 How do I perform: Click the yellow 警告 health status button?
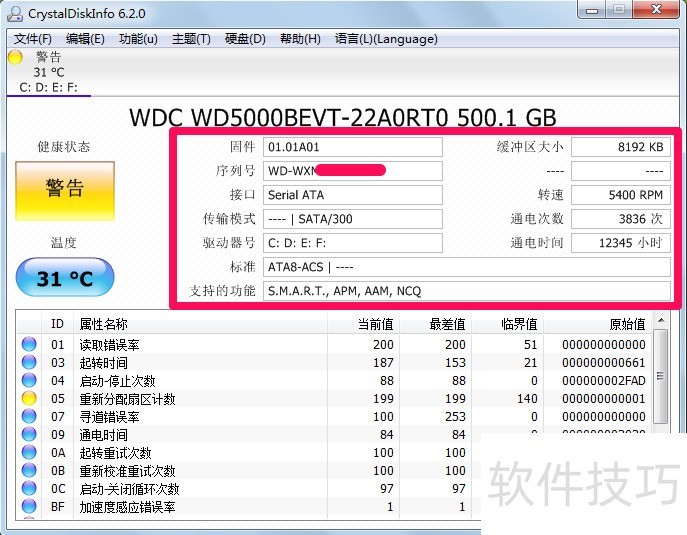pyautogui.click(x=65, y=191)
